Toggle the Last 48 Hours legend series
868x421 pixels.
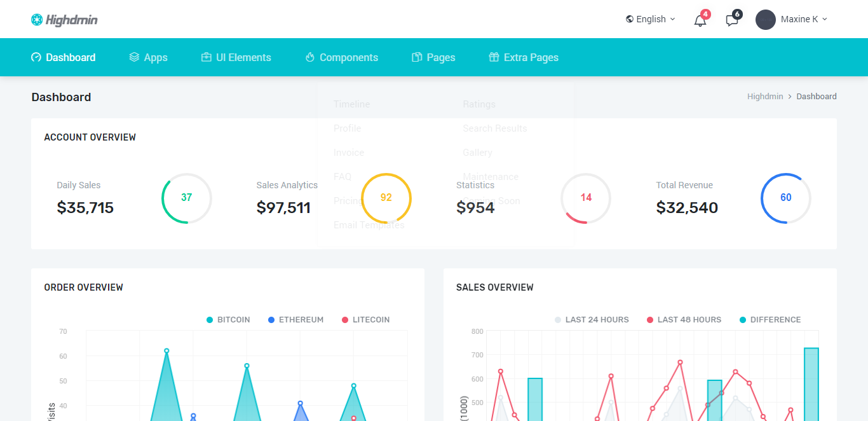tap(684, 320)
